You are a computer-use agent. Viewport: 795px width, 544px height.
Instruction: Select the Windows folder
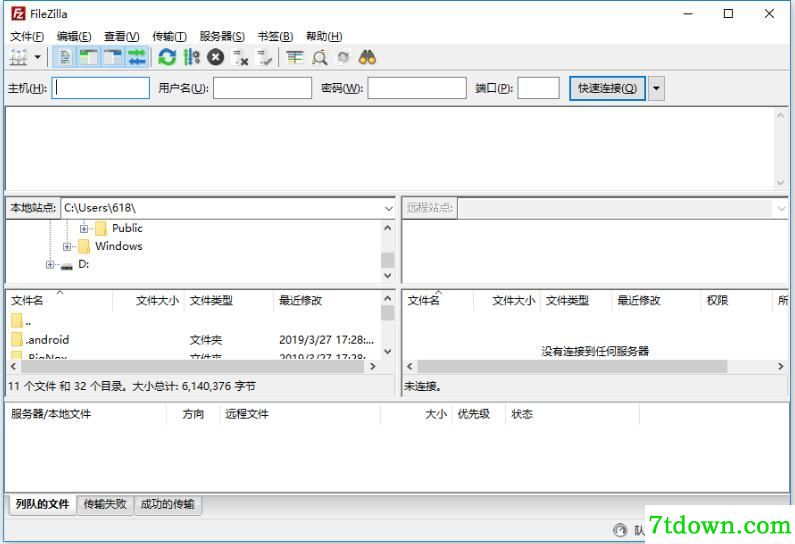pyautogui.click(x=119, y=246)
